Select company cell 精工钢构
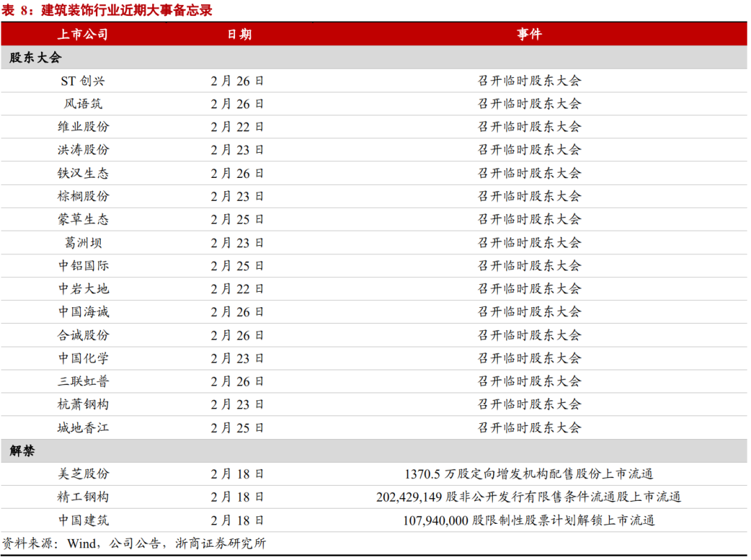This screenshot has height=560, width=751. click(83, 497)
